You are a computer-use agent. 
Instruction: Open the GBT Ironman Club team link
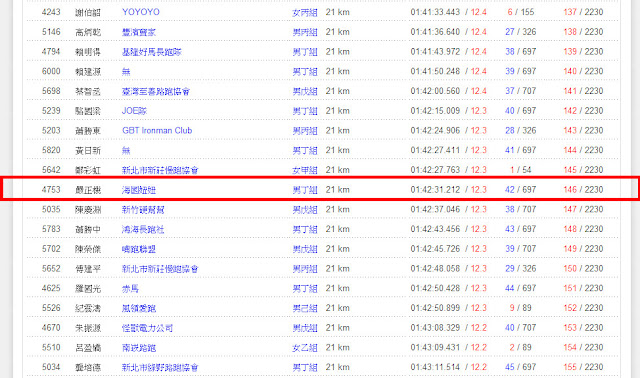click(x=157, y=131)
